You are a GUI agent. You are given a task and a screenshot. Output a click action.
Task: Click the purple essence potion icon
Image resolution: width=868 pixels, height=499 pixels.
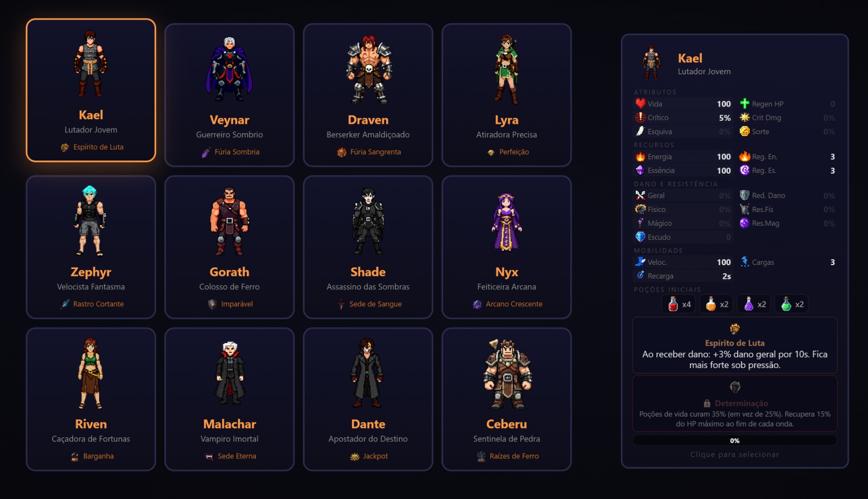pos(749,304)
